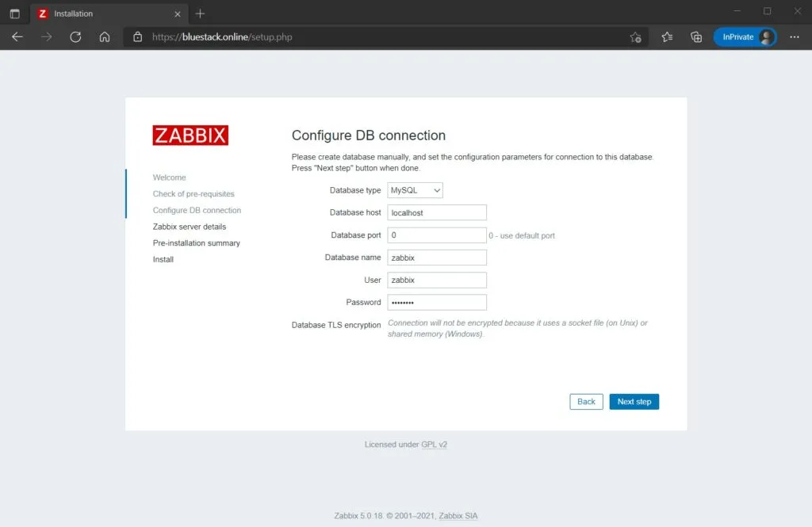The height and width of the screenshot is (527, 812).
Task: Click the Database TLS encryption label
Action: [336, 325]
